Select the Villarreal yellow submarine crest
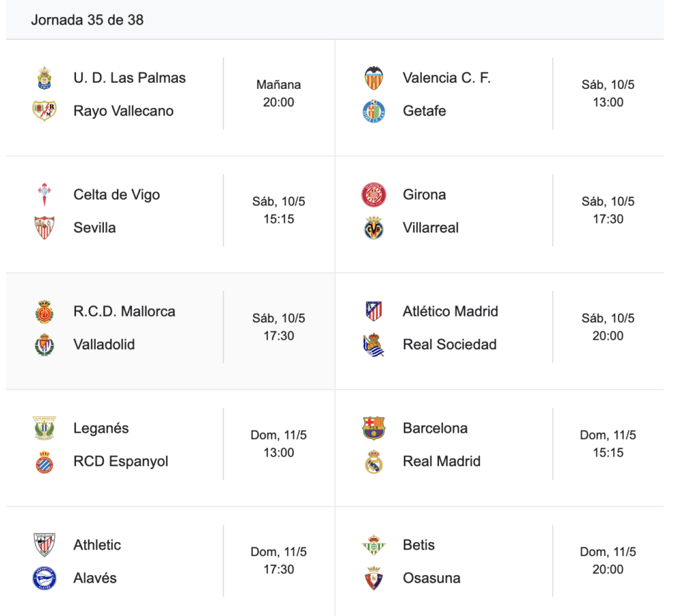 point(374,228)
